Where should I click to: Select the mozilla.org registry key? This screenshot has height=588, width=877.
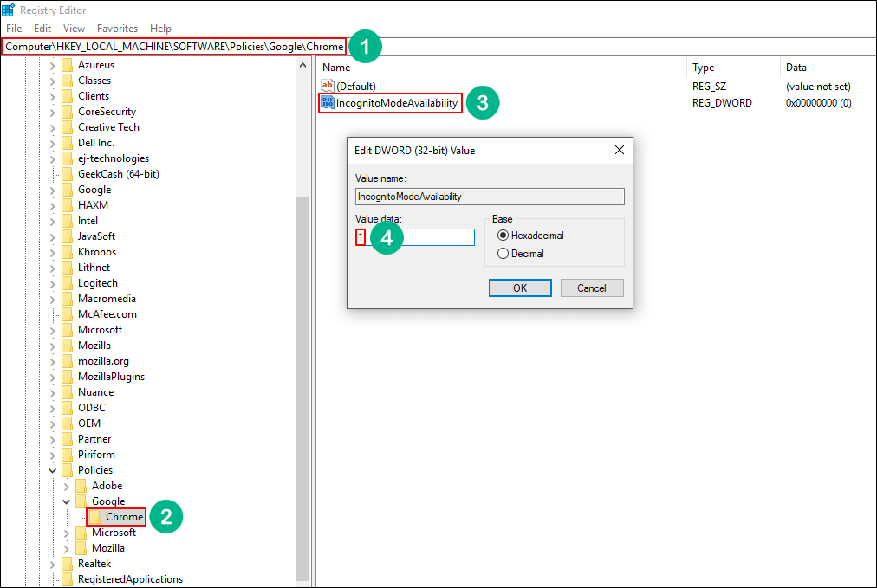pos(103,361)
